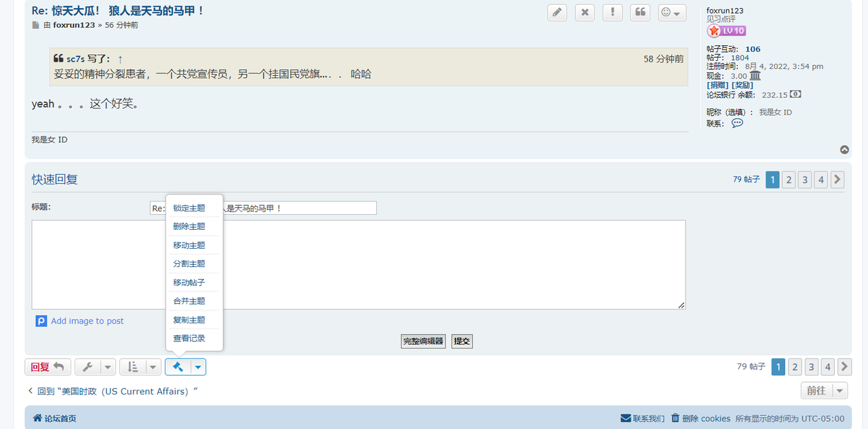Image resolution: width=868 pixels, height=429 pixels.
Task: Go to page 3 in bottom pagination
Action: 812,367
